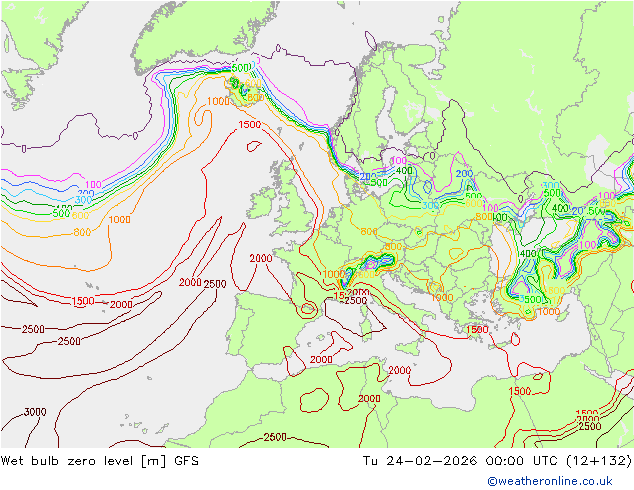Click the 1500 contour label south of Iceland

coord(249,125)
